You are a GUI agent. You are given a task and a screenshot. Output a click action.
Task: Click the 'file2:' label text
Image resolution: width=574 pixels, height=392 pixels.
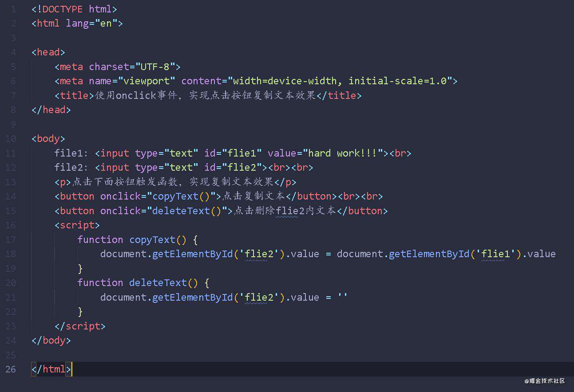click(x=71, y=167)
